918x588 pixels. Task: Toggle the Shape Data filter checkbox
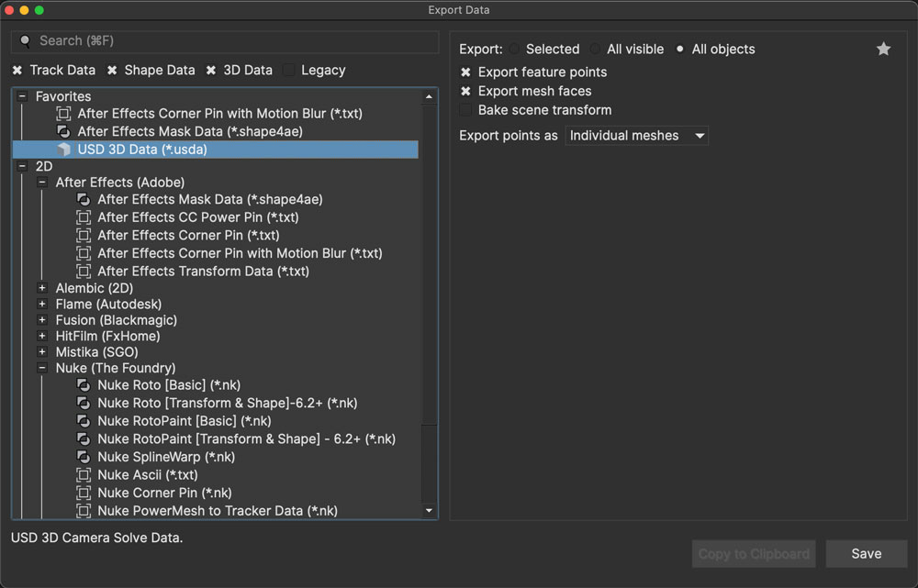[x=112, y=71]
